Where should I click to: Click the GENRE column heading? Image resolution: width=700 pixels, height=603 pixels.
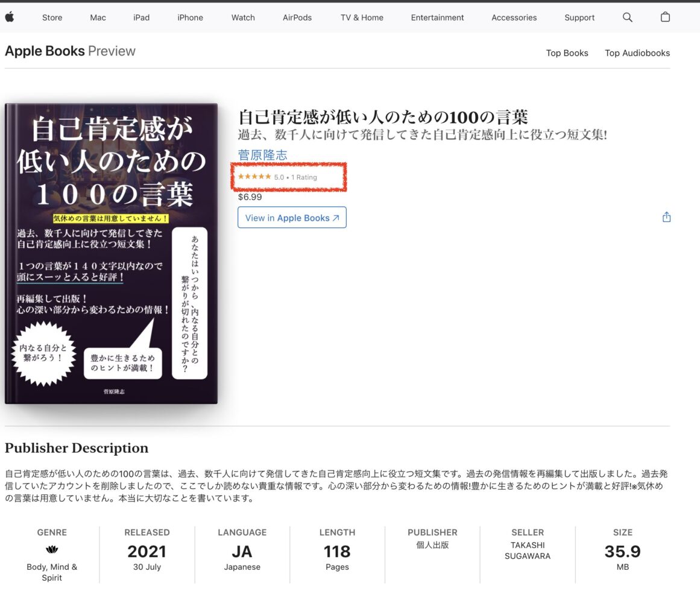point(52,532)
